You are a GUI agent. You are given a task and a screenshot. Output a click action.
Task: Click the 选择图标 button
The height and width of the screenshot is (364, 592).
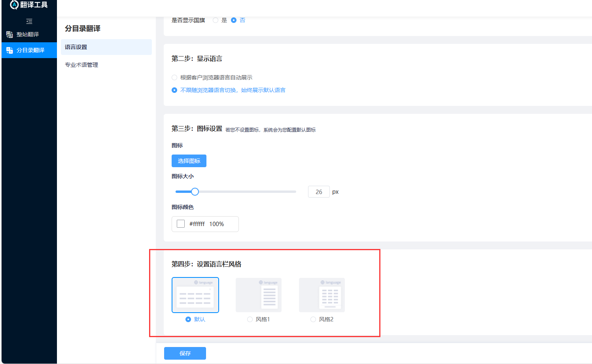click(189, 161)
